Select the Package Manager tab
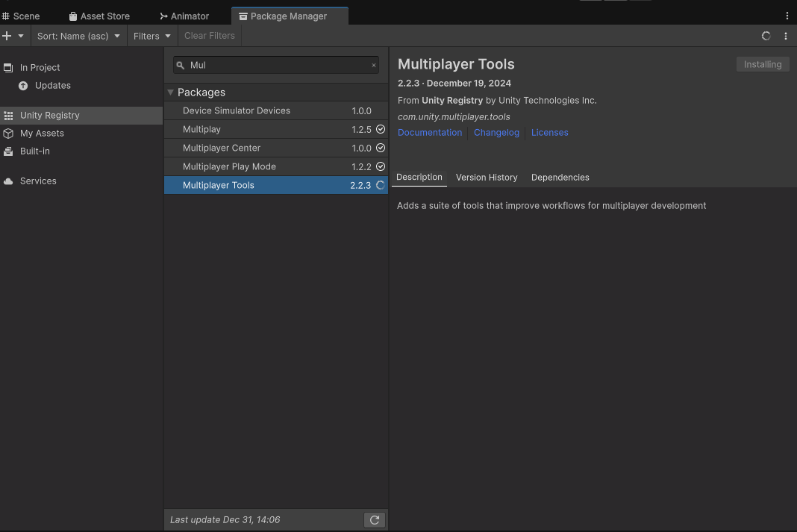Viewport: 797px width, 532px height. pos(290,16)
